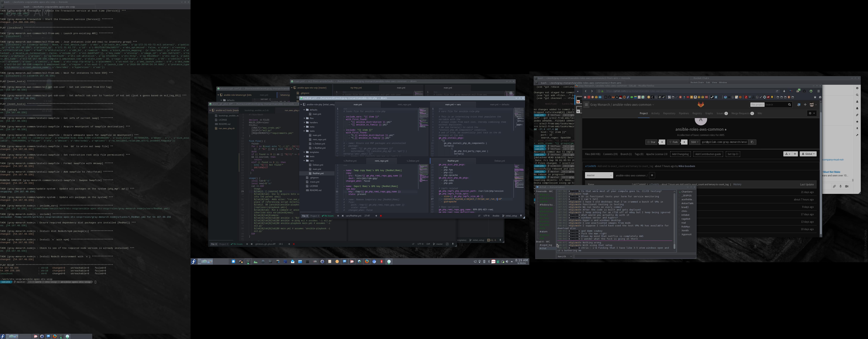868x339 pixels.
Task: Open the GitLab Pipelines tab
Action: [x=684, y=113]
